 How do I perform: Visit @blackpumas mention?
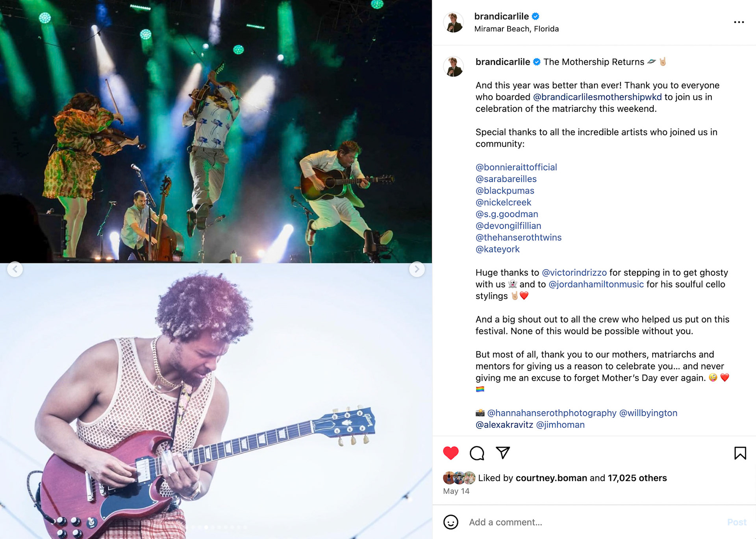coord(505,191)
